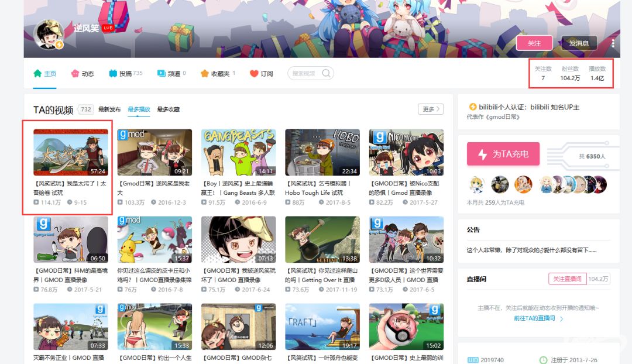Image resolution: width=632 pixels, height=364 pixels.
Task: Click the user avatar of 逆风笑
Action: 49,35
